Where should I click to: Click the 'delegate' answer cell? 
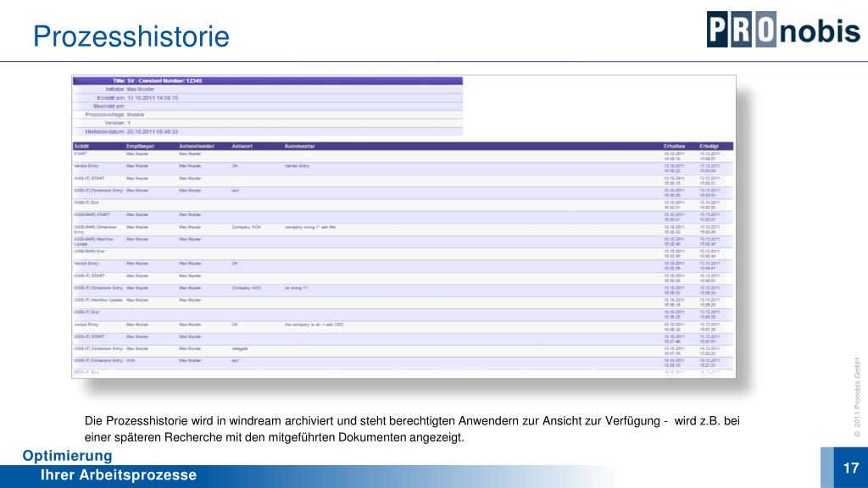point(240,348)
